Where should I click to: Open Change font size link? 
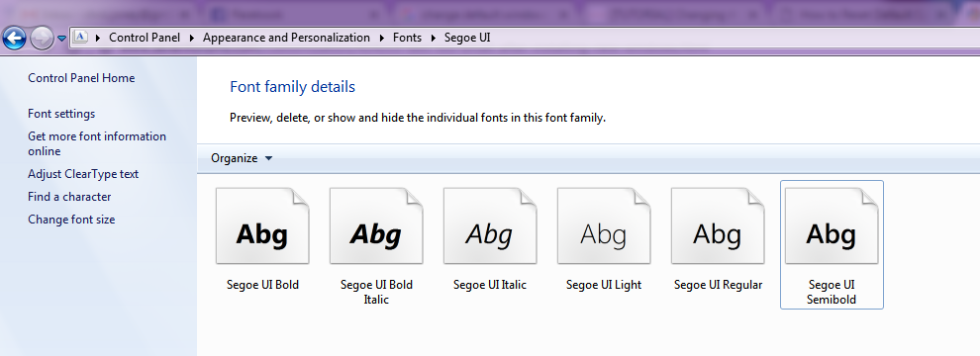tap(71, 220)
